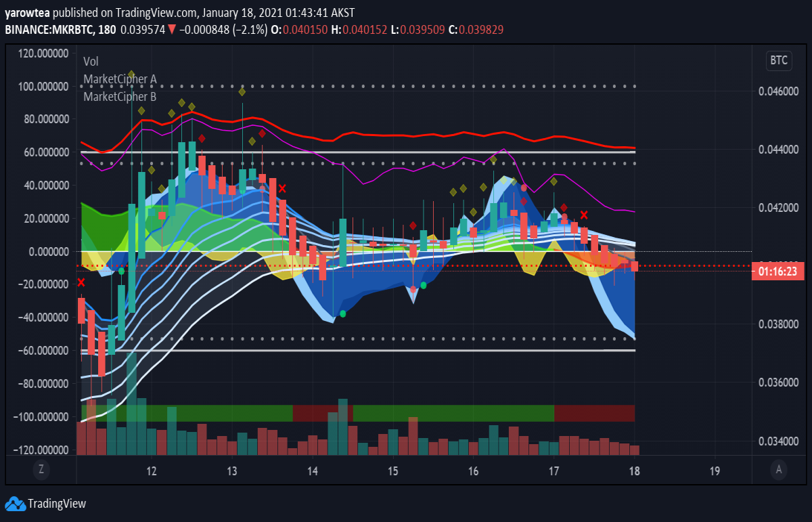The height and width of the screenshot is (522, 812).
Task: Click the TradingView cloud logo
Action: 15,504
